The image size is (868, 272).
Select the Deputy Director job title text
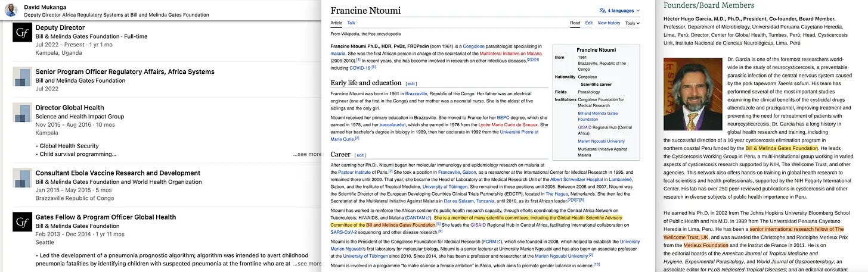pos(60,27)
